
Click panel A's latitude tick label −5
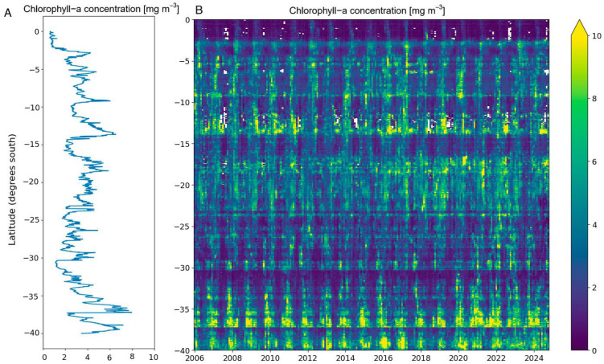[x=34, y=69]
